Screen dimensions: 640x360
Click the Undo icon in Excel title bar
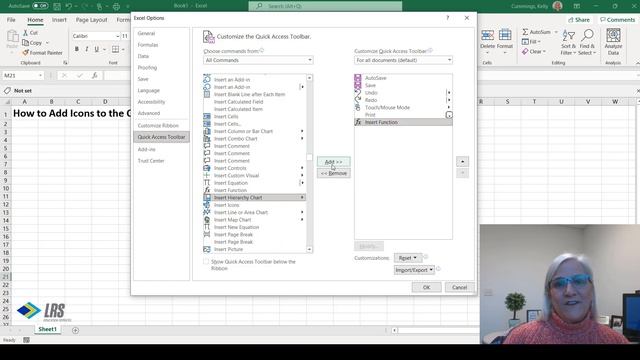pyautogui.click(x=69, y=6)
